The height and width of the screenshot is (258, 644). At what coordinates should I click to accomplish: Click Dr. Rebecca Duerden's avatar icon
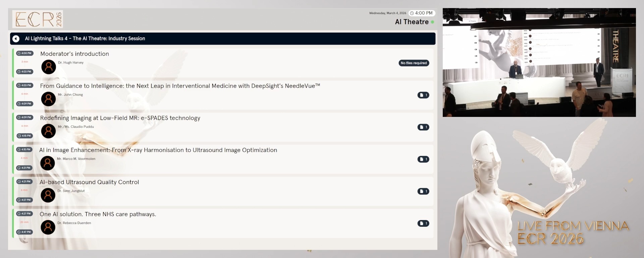(48, 227)
